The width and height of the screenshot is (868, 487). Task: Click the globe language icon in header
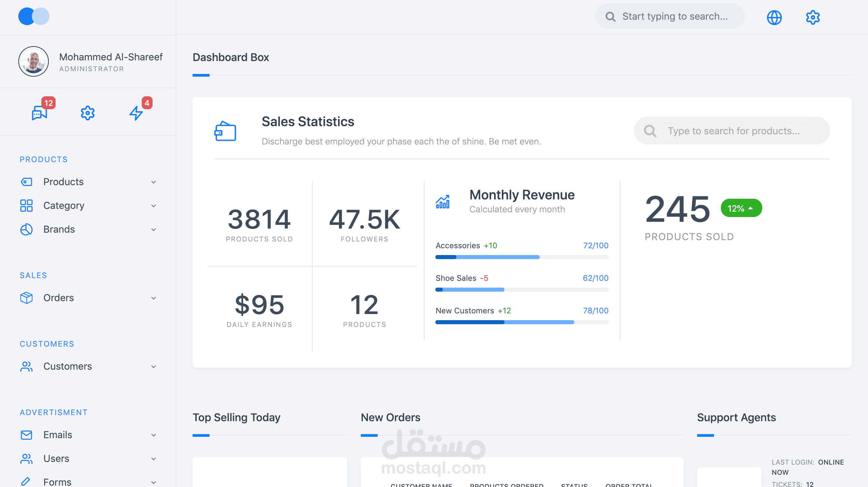(774, 17)
